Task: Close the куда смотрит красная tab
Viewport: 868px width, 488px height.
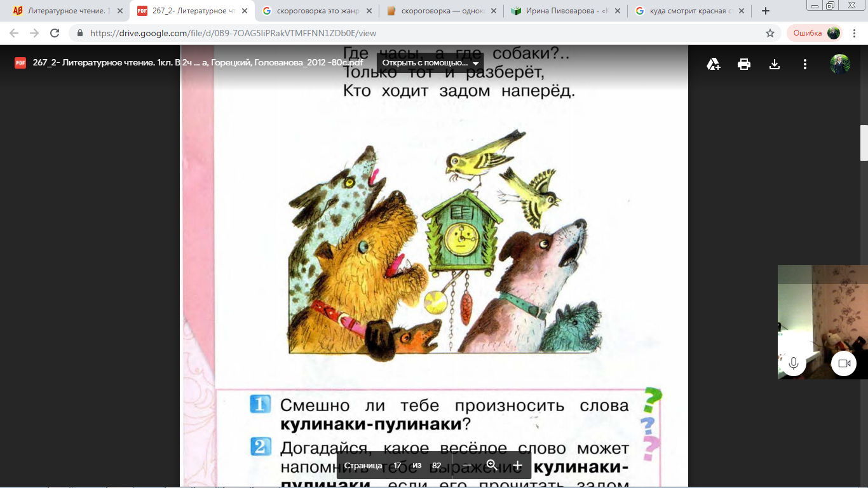Action: 742,11
